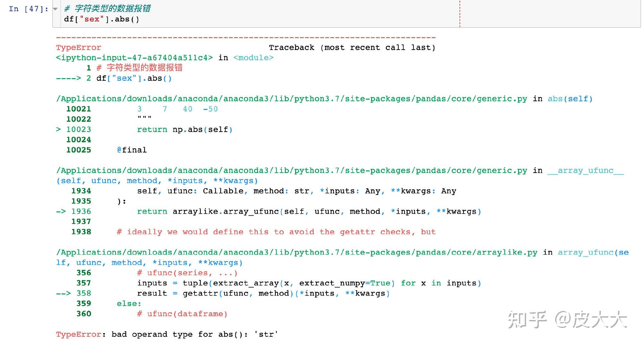Click the __array_ufunc__ function name
The image size is (644, 346).
tap(585, 170)
